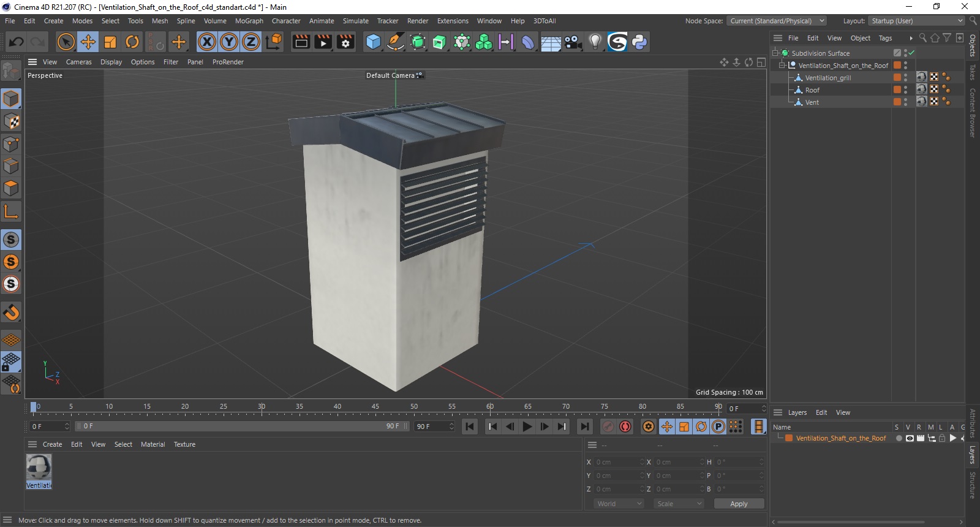Image resolution: width=980 pixels, height=527 pixels.
Task: Choose the Scale tool
Action: tap(110, 42)
